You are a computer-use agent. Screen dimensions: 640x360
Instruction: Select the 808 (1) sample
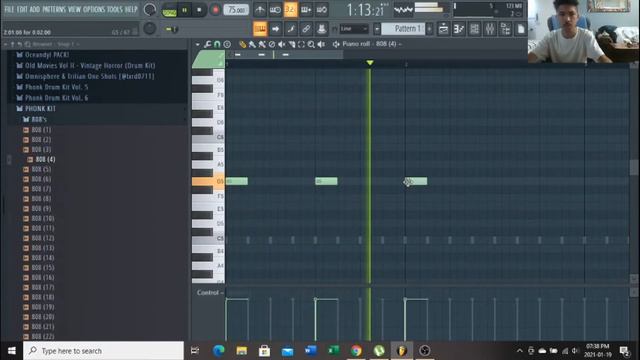pos(41,130)
